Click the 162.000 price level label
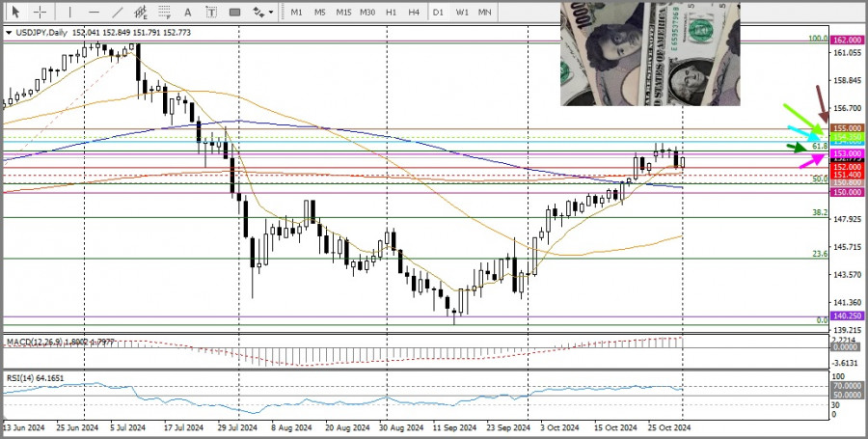This screenshot has height=439, width=868. click(847, 40)
